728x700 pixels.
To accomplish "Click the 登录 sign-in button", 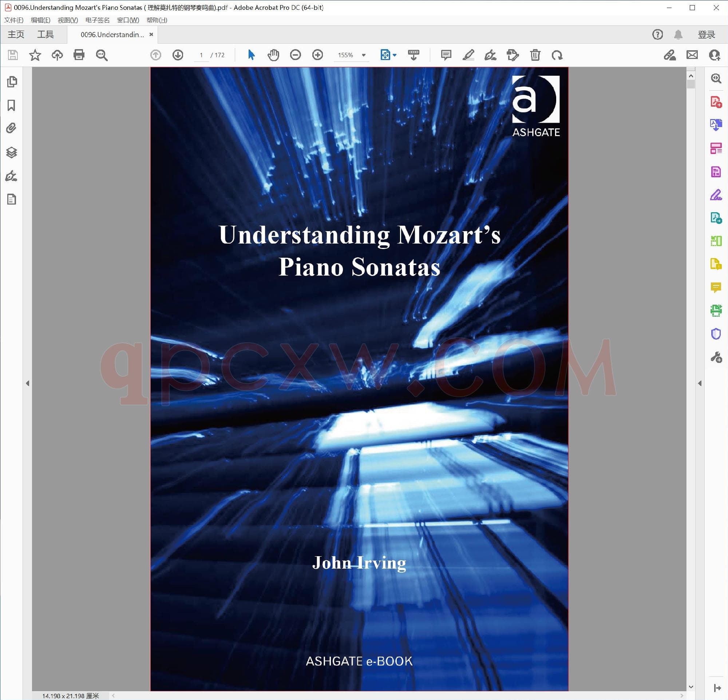I will click(x=706, y=35).
